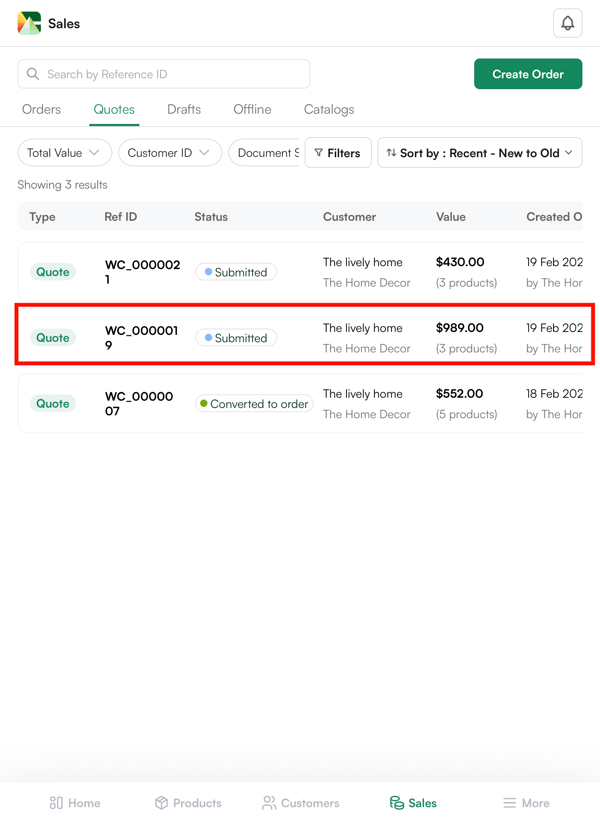Open the More menu in bottom bar
Image resolution: width=600 pixels, height=828 pixels.
(526, 802)
